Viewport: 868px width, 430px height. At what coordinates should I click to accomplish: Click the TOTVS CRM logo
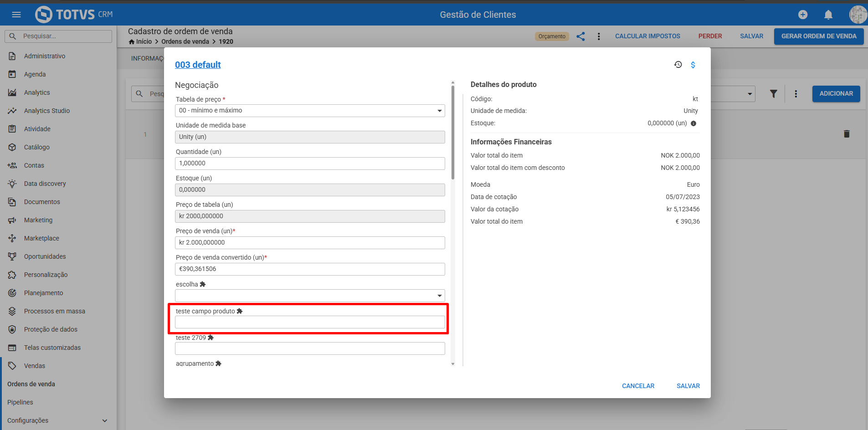point(74,15)
